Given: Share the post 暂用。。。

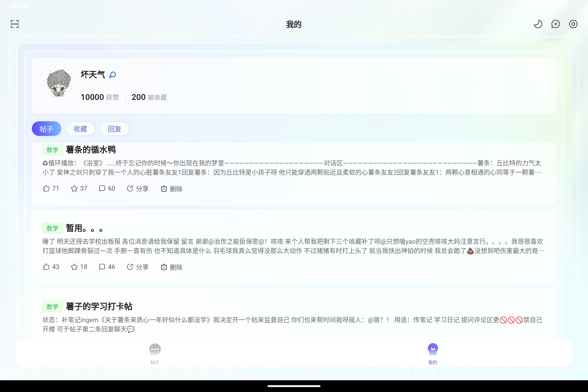Looking at the screenshot, I should tap(137, 267).
